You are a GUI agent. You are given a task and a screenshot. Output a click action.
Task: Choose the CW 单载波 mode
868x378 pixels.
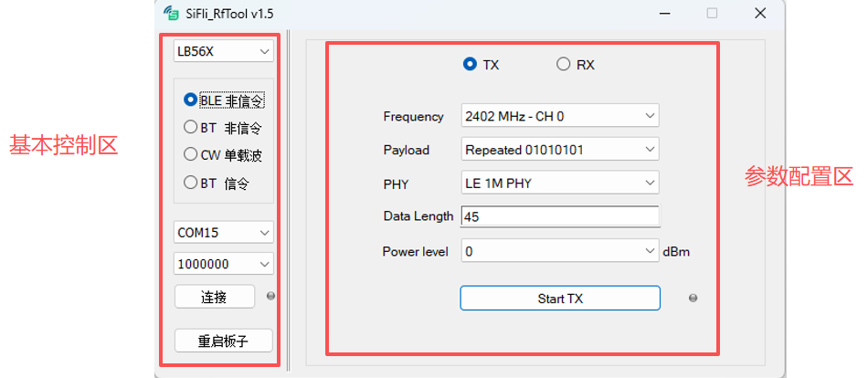pyautogui.click(x=191, y=154)
